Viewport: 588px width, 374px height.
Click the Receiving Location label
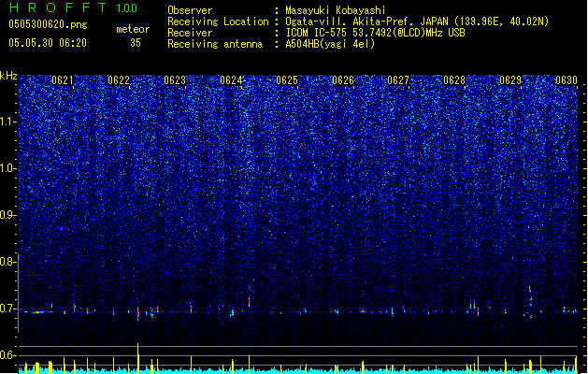pos(218,22)
